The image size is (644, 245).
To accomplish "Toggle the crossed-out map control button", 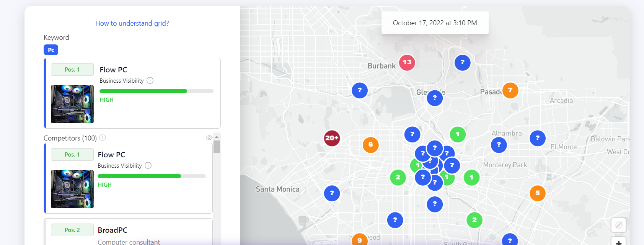I will pos(618,225).
